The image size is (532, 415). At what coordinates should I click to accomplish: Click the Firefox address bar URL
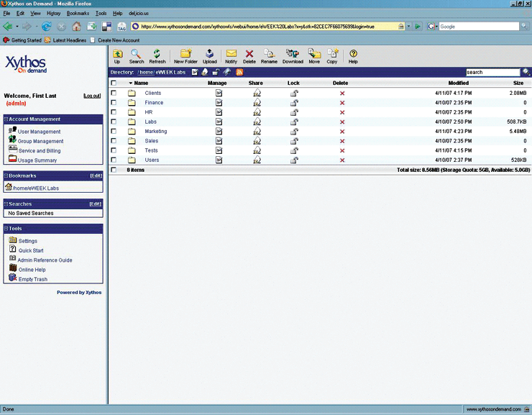265,26
